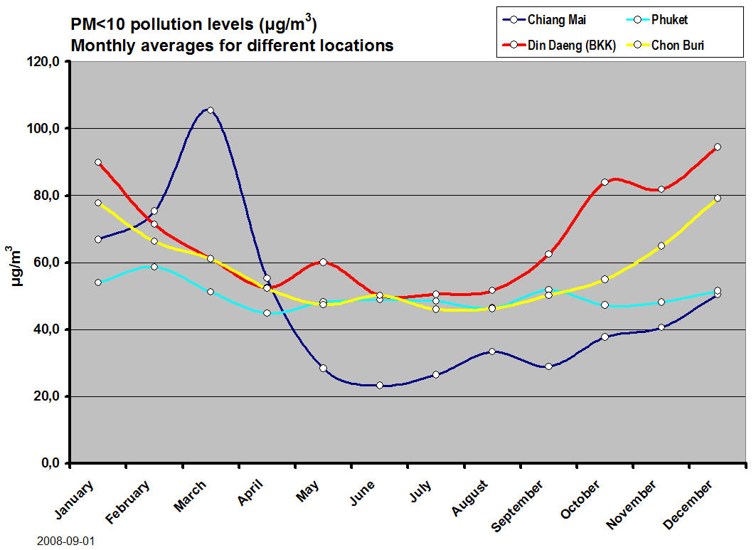Click Chiang Mai's March peak data point
Screen dimensions: 756x550
pos(210,110)
